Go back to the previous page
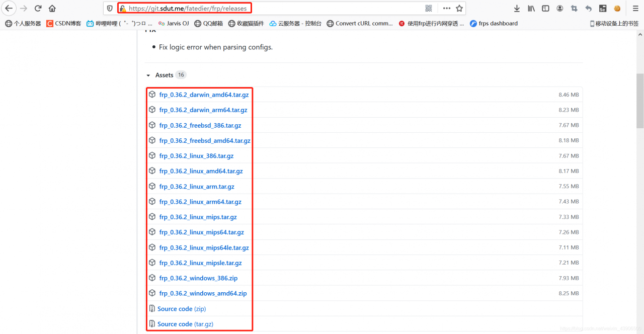 pyautogui.click(x=9, y=8)
